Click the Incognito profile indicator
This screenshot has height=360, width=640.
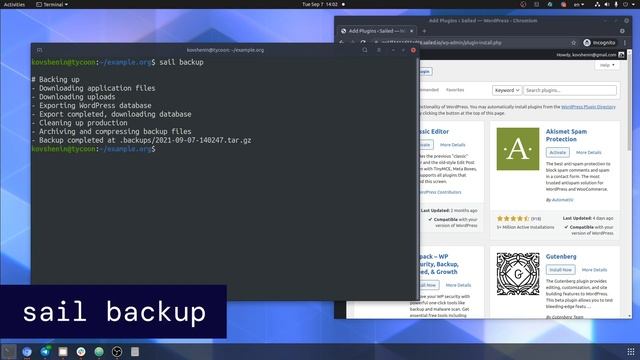point(599,42)
